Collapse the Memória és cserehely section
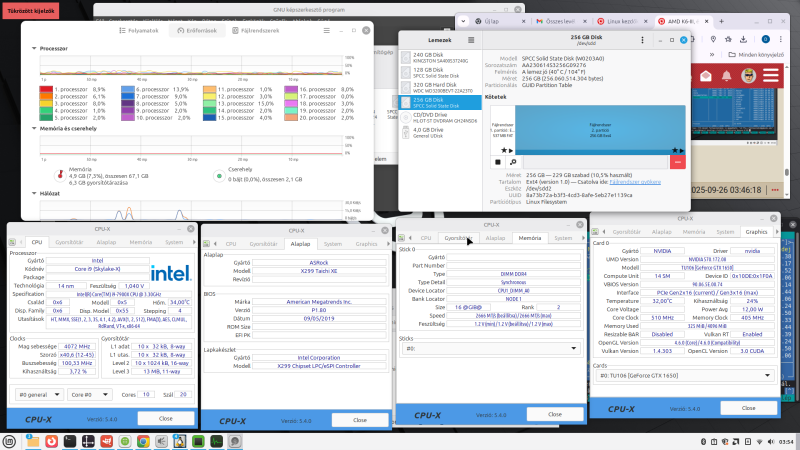Screen dimensions: 800x450 [34, 129]
